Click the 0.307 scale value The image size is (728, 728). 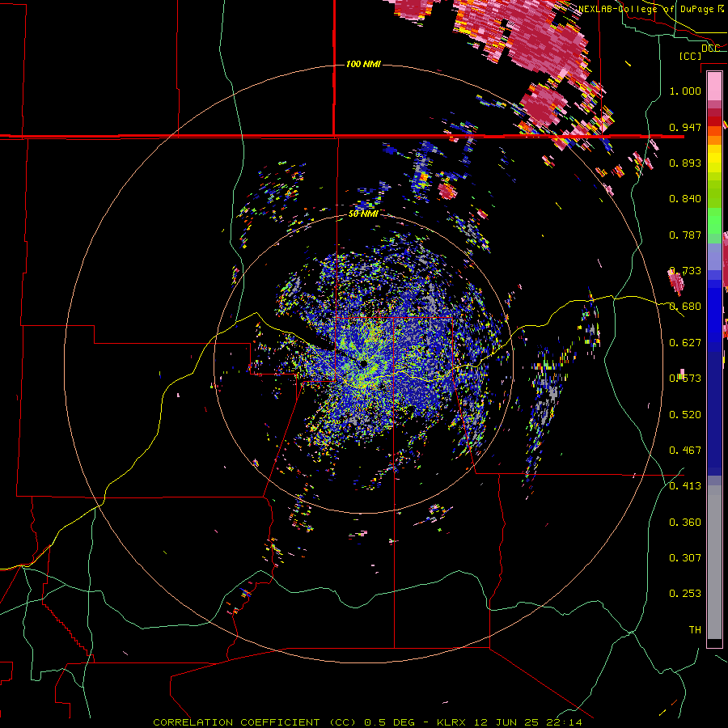[x=685, y=558]
